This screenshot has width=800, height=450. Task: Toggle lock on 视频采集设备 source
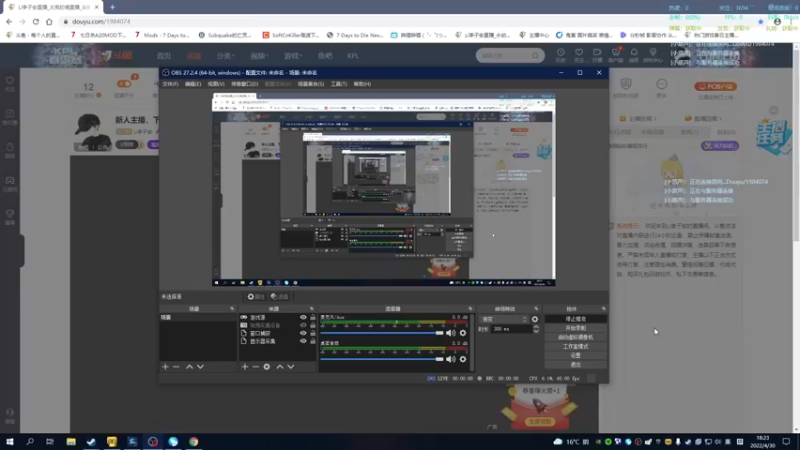pyautogui.click(x=313, y=325)
